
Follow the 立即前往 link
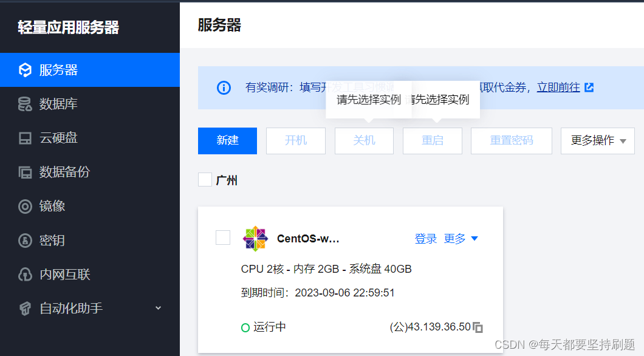(558, 87)
